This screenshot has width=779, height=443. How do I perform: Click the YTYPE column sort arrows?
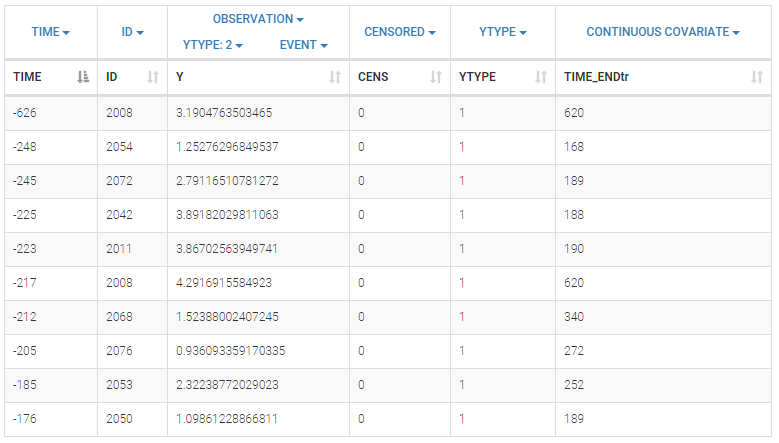[541, 77]
